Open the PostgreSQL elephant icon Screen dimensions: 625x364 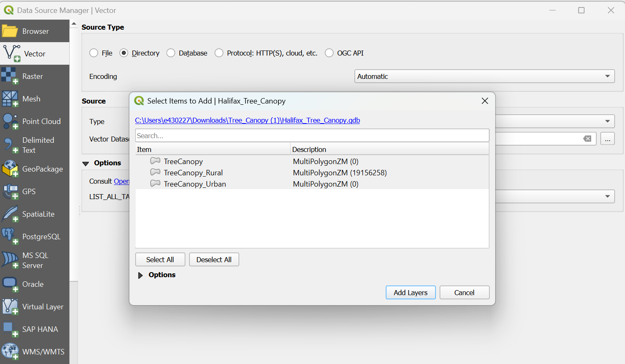tap(10, 236)
